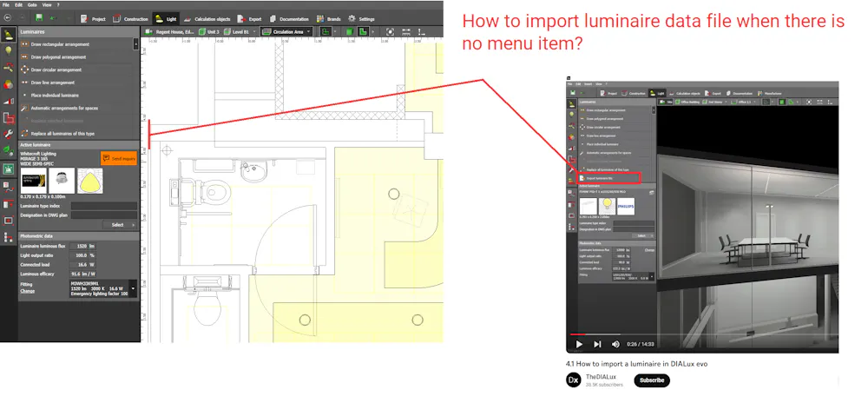Select the Light mode tab
This screenshot has width=868, height=403.
point(166,19)
